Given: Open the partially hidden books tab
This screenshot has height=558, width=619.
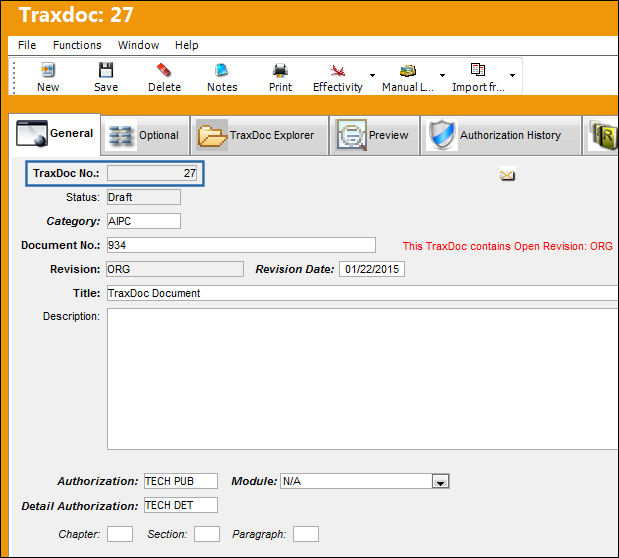Looking at the screenshot, I should (602, 135).
